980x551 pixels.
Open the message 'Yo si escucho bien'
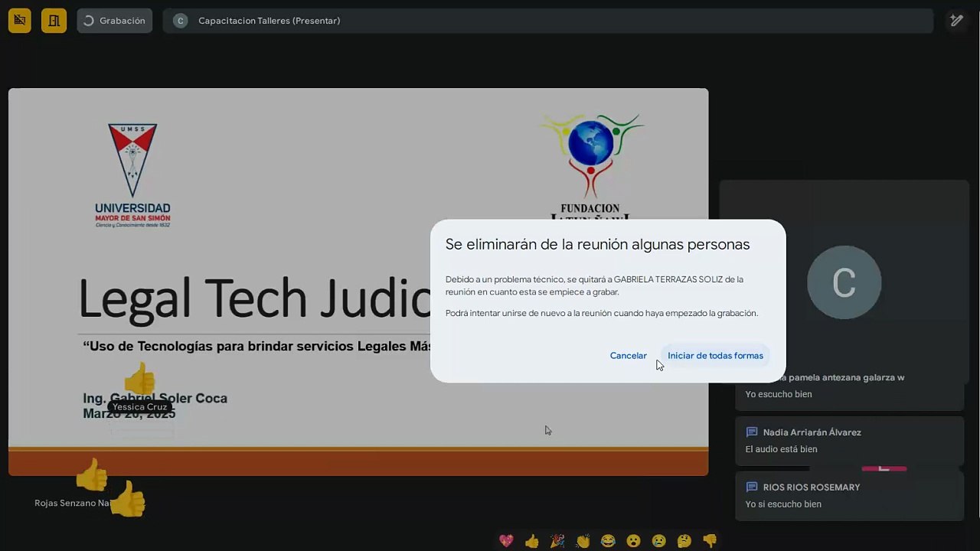coord(849,496)
